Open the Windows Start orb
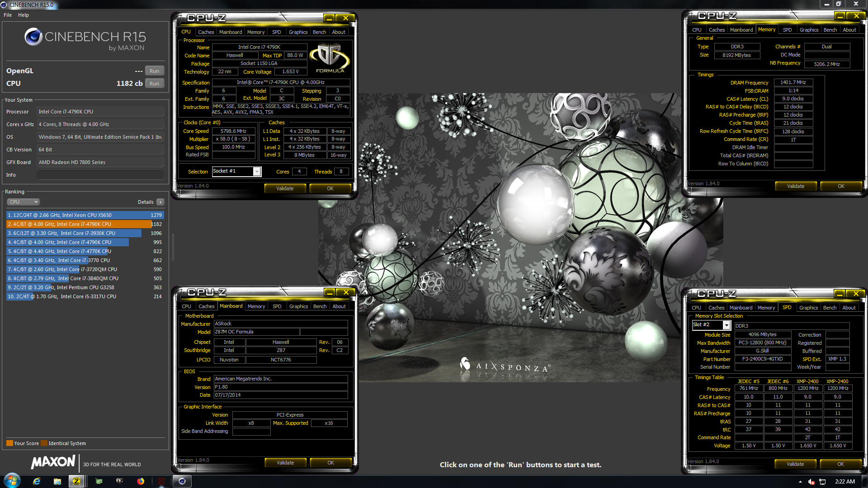Screen dimensions: 868x488 pyautogui.click(x=12, y=481)
